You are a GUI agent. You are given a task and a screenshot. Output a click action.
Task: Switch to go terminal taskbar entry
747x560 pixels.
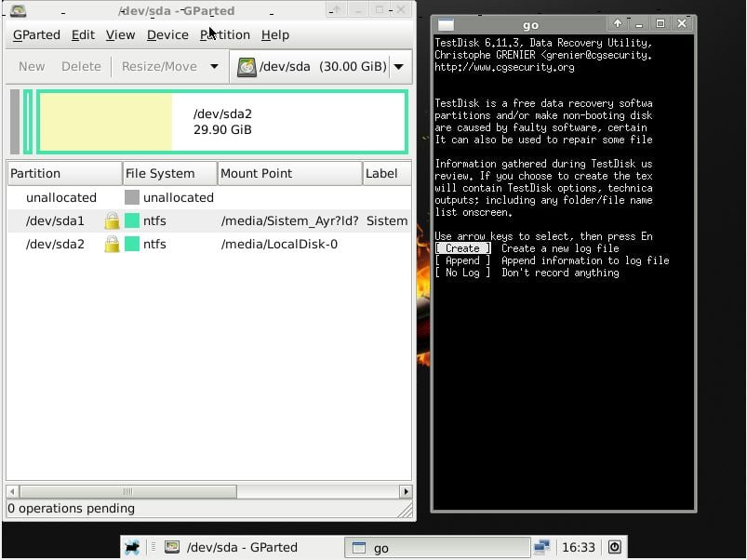pyautogui.click(x=437, y=548)
